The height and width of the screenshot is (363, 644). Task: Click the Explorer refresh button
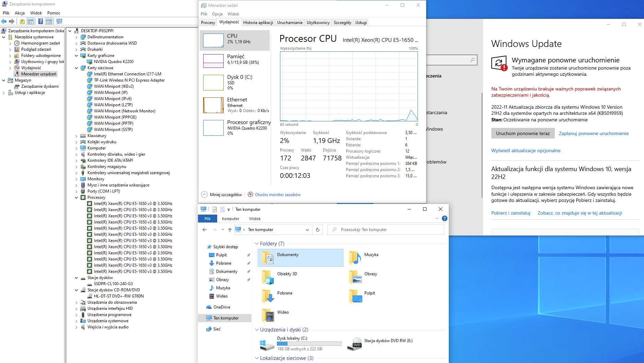point(318,230)
